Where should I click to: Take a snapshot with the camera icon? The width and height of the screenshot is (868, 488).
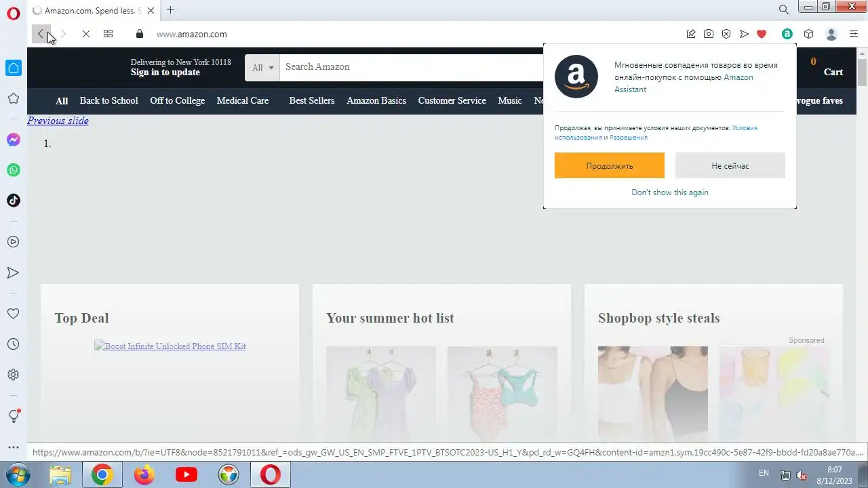(709, 34)
